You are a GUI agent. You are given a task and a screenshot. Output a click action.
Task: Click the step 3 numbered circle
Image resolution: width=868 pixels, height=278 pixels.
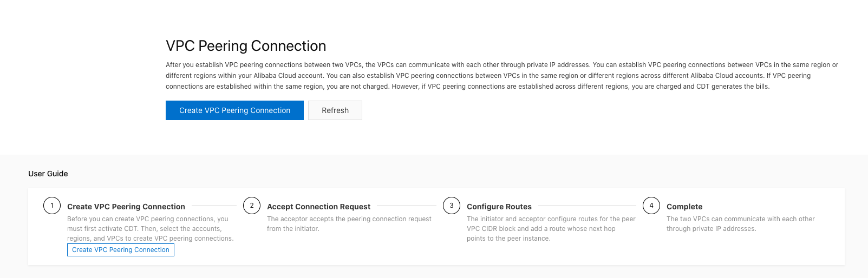(x=452, y=206)
